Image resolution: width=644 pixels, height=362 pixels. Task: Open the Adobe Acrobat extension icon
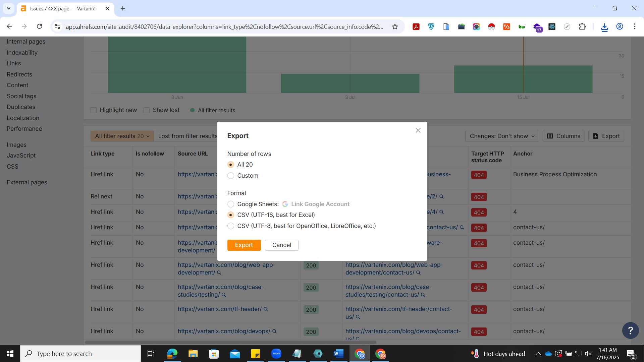(x=416, y=26)
